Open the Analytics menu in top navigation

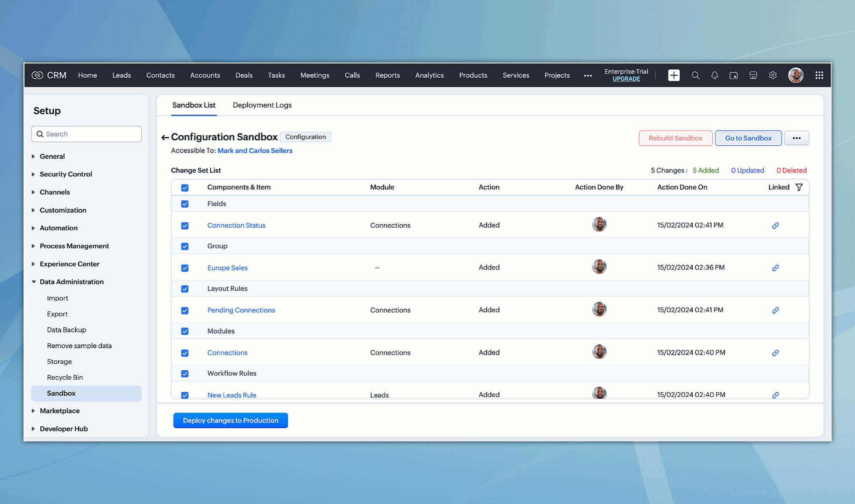point(429,75)
